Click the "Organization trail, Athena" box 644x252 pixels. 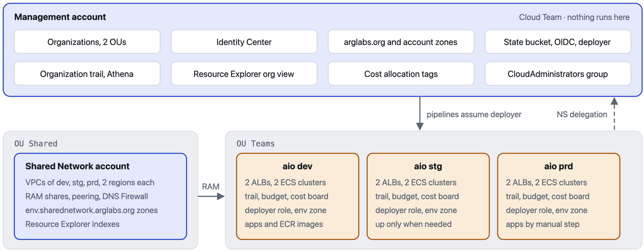click(x=87, y=74)
